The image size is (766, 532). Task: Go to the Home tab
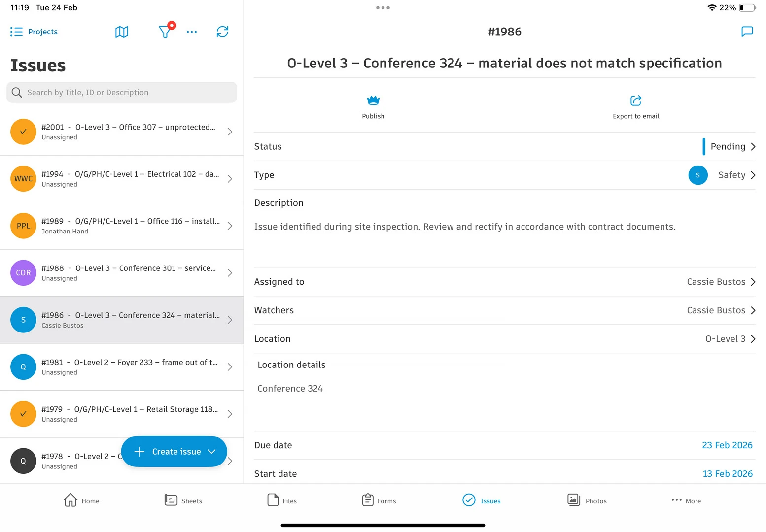pyautogui.click(x=81, y=500)
